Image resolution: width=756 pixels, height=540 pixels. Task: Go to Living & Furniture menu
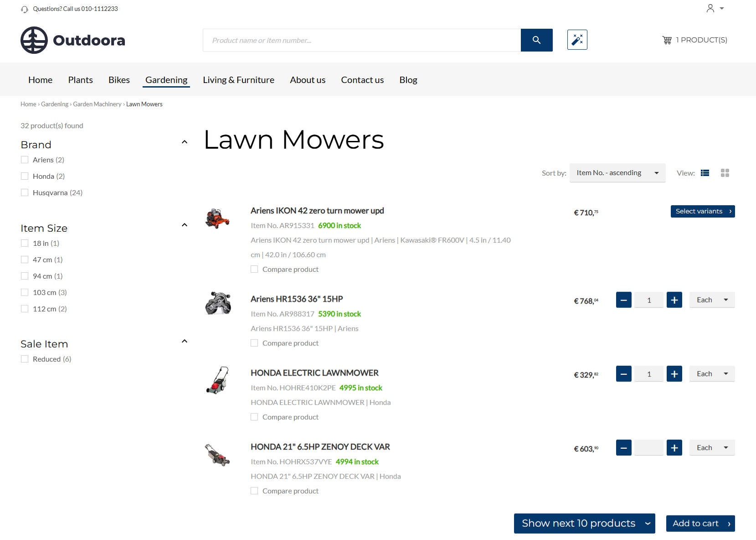click(238, 80)
